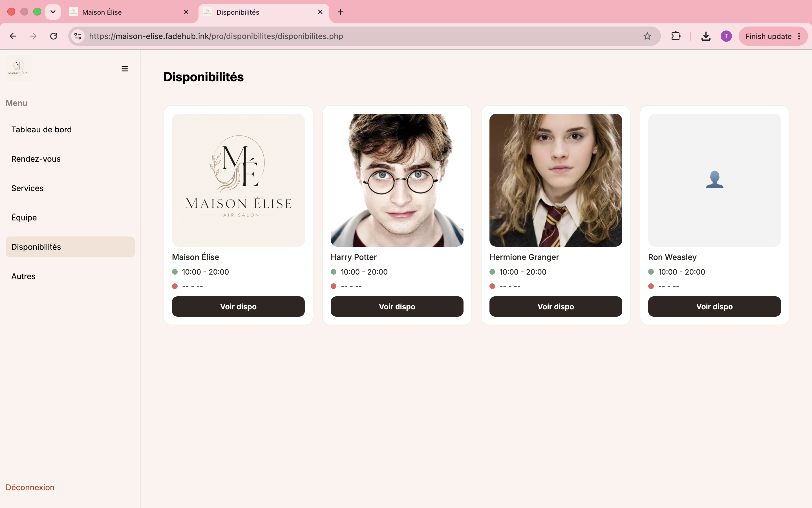812x508 pixels.
Task: Click the Finish update button
Action: pos(773,36)
